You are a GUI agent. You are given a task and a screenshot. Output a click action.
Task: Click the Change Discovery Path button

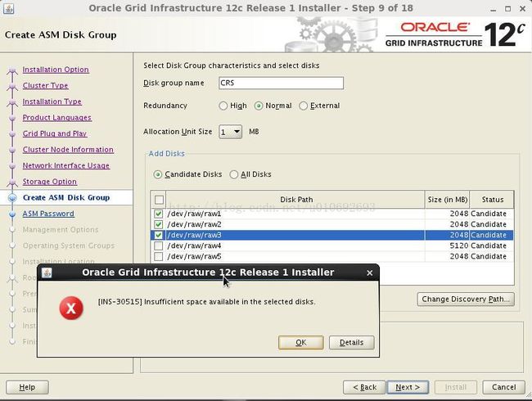[x=466, y=300]
